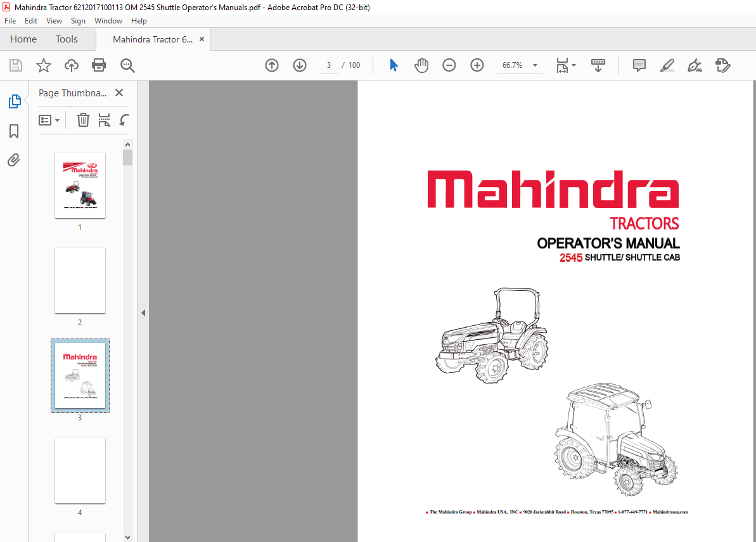Add file to starred with star icon
The height and width of the screenshot is (542, 756).
point(43,65)
